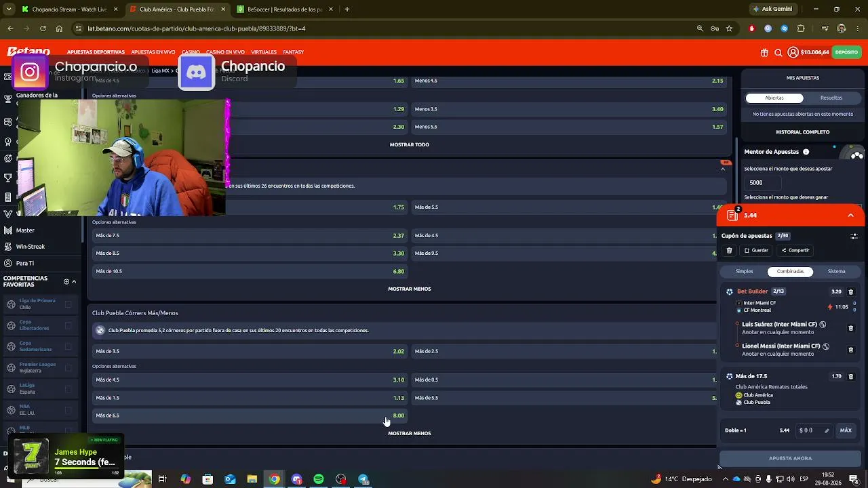The height and width of the screenshot is (488, 868).
Task: Click the stake amount input field
Action: tap(814, 430)
